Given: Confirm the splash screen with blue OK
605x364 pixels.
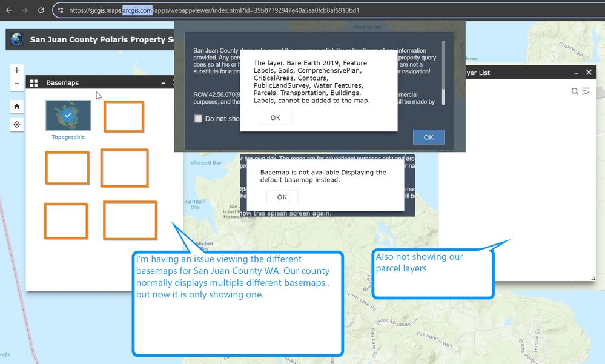Looking at the screenshot, I should coord(429,137).
